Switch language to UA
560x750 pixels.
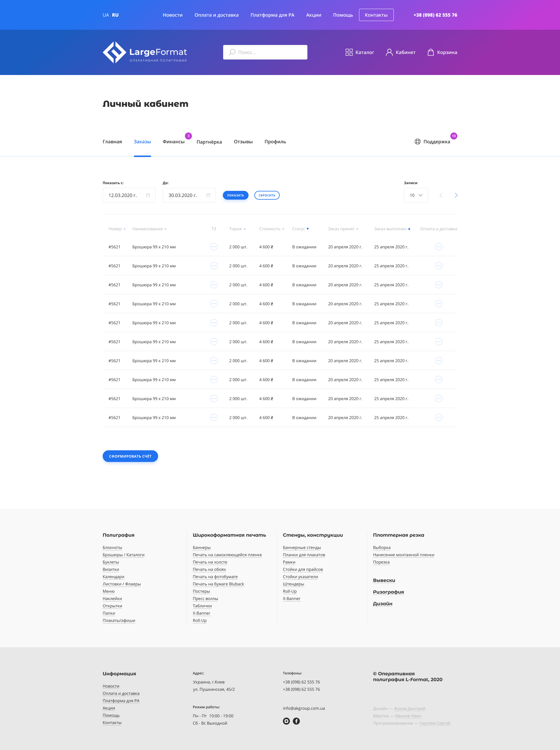pyautogui.click(x=106, y=15)
